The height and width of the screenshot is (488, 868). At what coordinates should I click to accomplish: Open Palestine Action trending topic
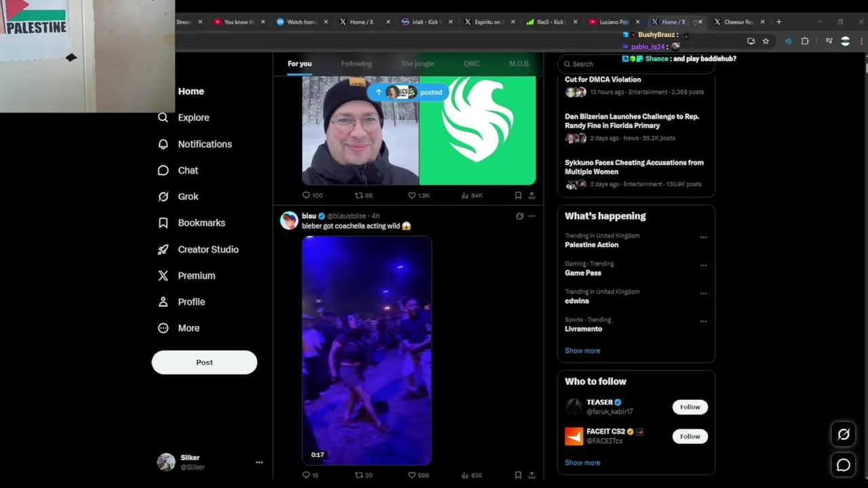(591, 245)
